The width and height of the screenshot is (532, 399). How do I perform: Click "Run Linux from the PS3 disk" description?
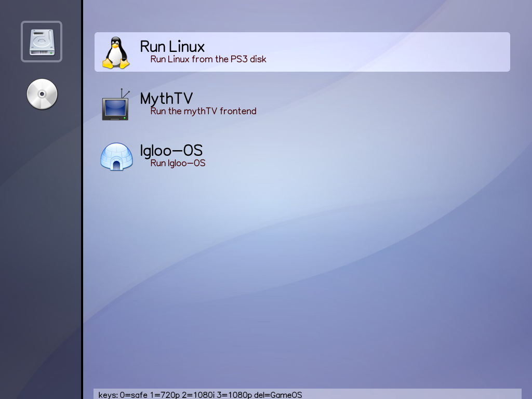click(x=208, y=59)
